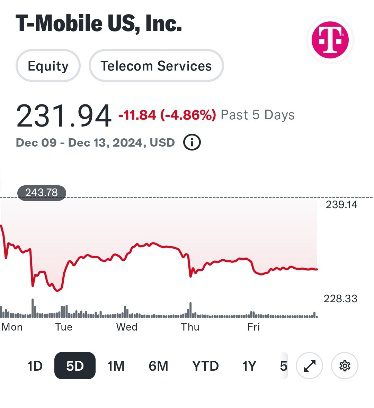Click the 231.94 current price
Screen dimensions: 374x408
[x=63, y=116]
